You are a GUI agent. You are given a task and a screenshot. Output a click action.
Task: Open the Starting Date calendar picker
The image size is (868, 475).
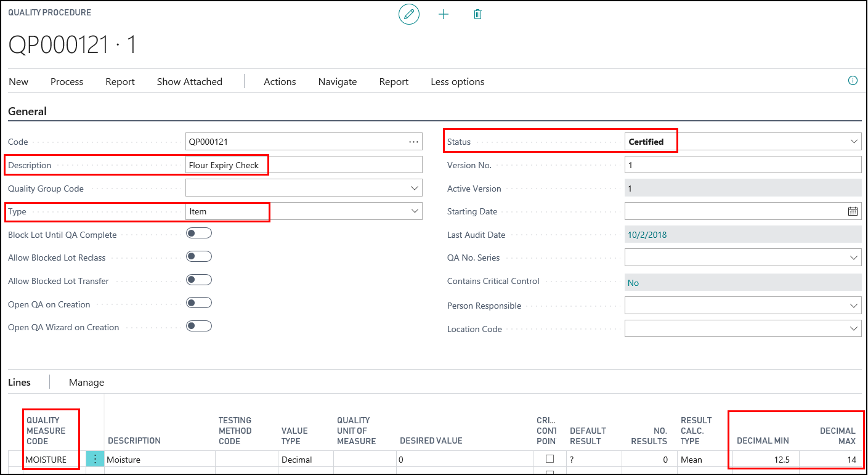pyautogui.click(x=853, y=211)
